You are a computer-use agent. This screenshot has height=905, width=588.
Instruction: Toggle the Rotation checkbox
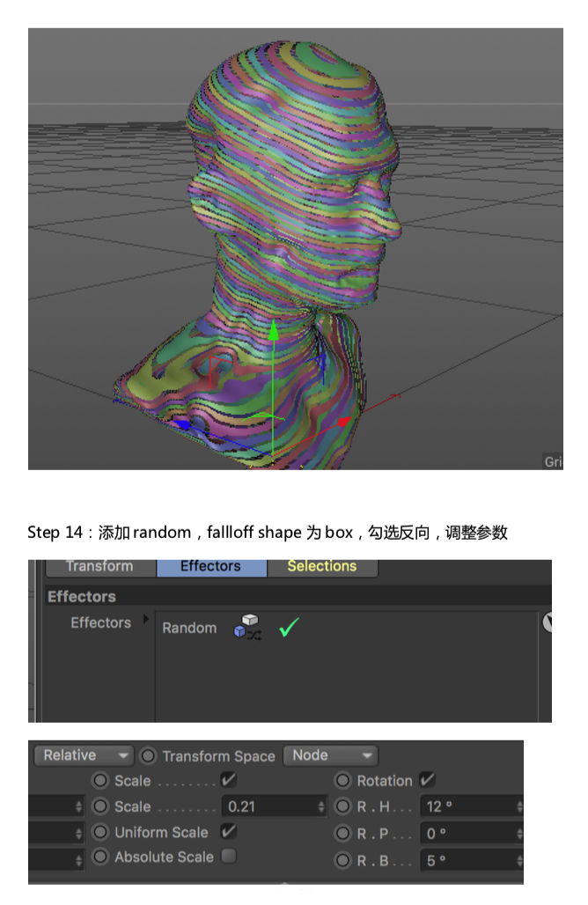[x=427, y=780]
